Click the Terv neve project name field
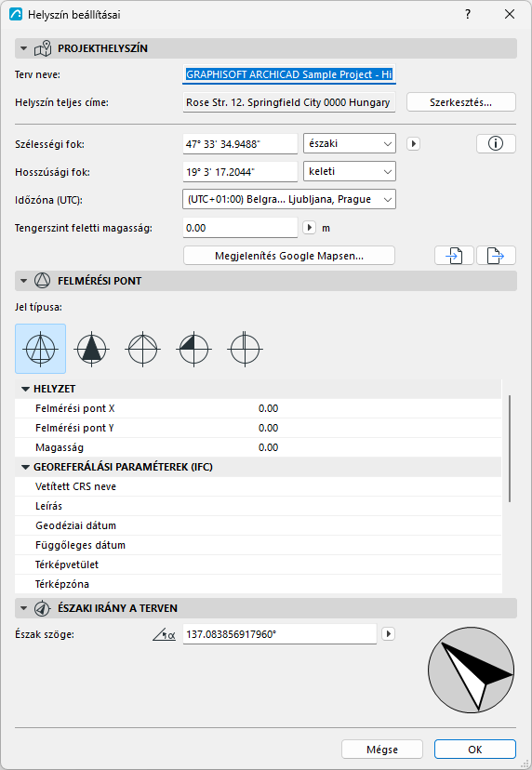The height and width of the screenshot is (770, 532). 289,74
